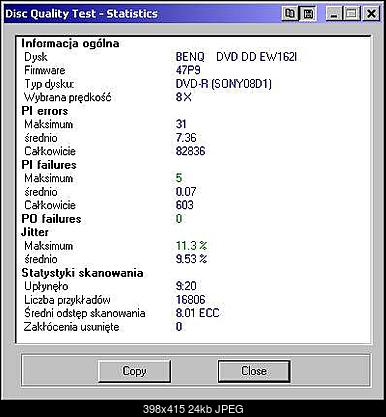Select drive name BENQ DVD DD EW162I
This screenshot has height=417, width=386.
[x=236, y=57]
